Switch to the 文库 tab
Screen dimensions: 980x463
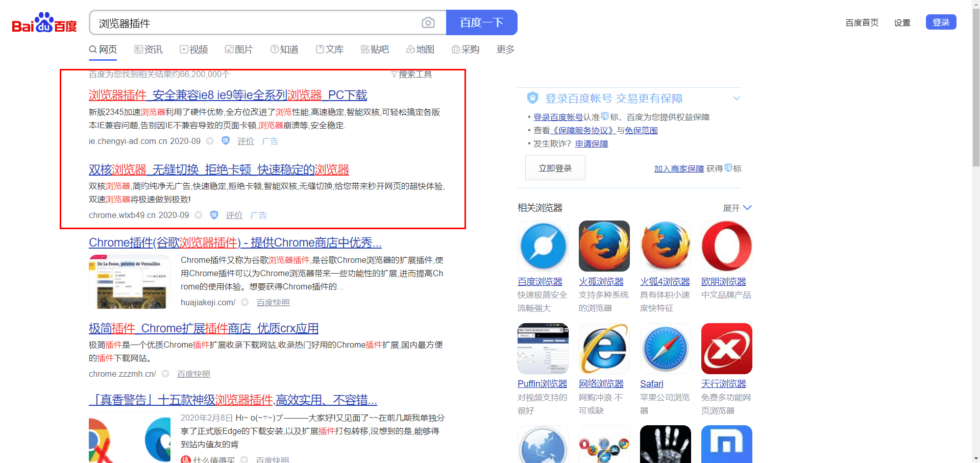[330, 50]
